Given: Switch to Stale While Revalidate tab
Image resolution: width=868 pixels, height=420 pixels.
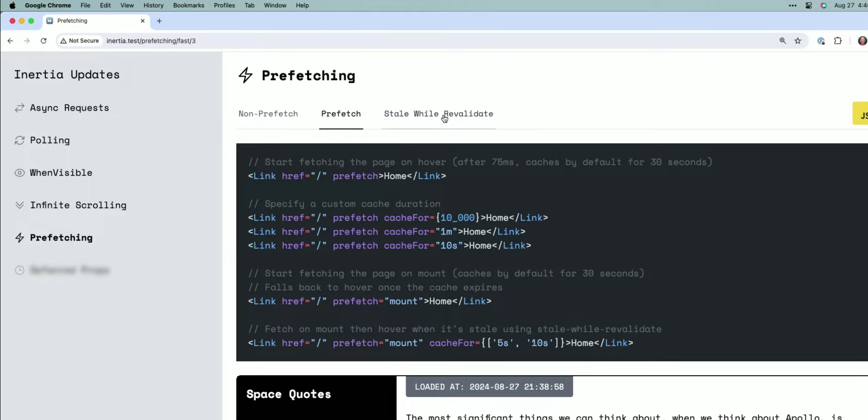Looking at the screenshot, I should pos(438,114).
